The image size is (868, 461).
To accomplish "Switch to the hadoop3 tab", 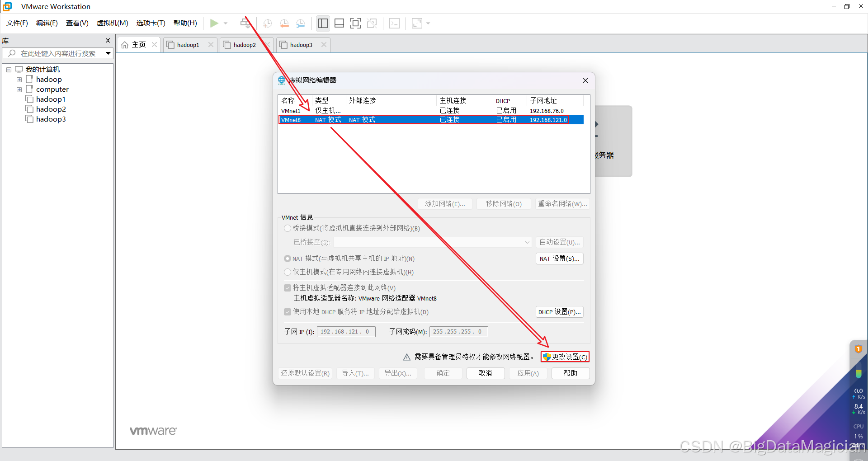I will point(301,45).
